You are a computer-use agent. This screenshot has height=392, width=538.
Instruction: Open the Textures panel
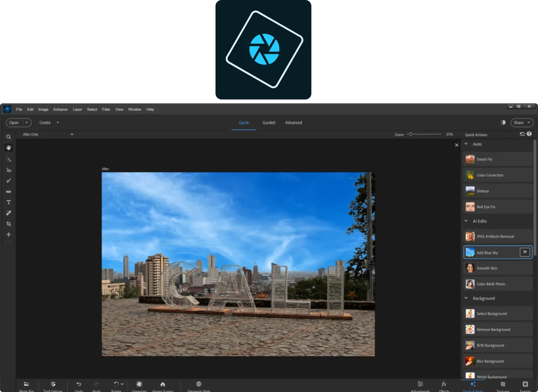pyautogui.click(x=503, y=386)
